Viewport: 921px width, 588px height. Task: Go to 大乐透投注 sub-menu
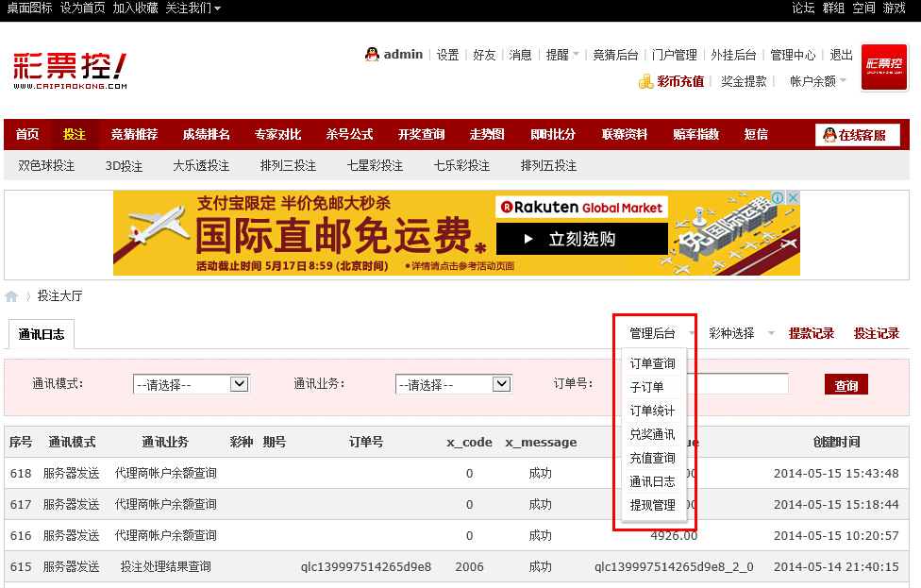[x=201, y=166]
